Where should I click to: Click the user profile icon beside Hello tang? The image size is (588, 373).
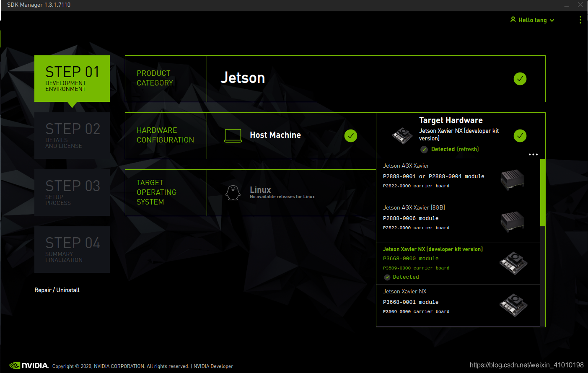[x=513, y=20]
